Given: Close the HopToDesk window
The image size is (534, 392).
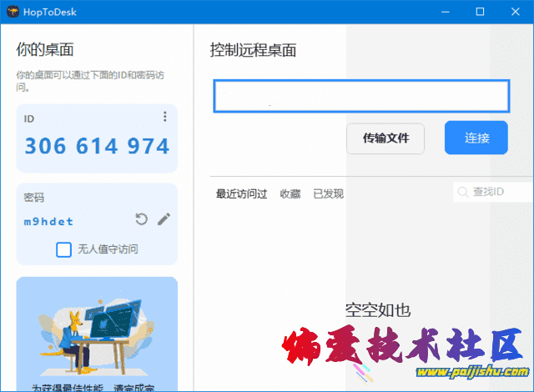Looking at the screenshot, I should tap(516, 12).
